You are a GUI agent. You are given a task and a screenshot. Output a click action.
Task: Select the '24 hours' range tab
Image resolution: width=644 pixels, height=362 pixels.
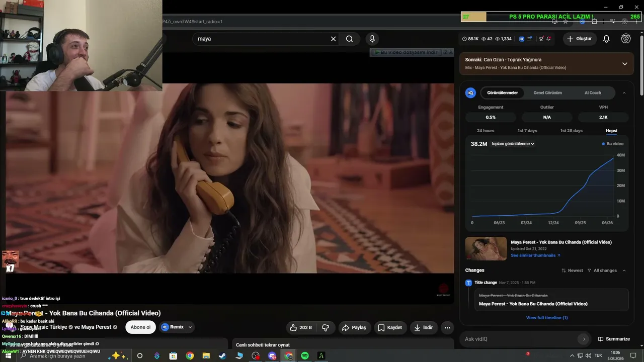(486, 131)
